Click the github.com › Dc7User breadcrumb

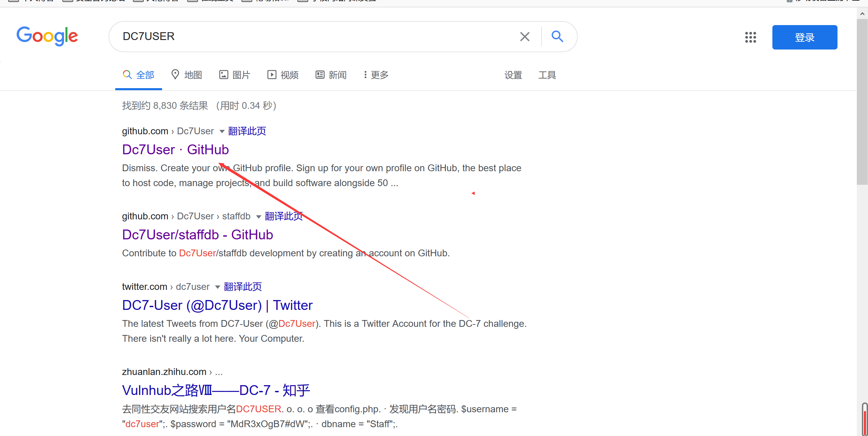point(168,131)
